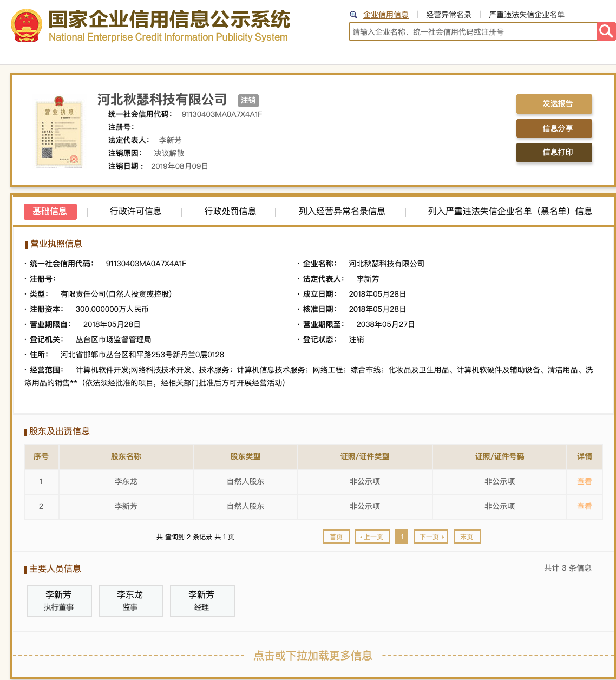Screen dimensions: 616x680
Task: Click the 证照/证件号码 column header
Action: coord(500,456)
